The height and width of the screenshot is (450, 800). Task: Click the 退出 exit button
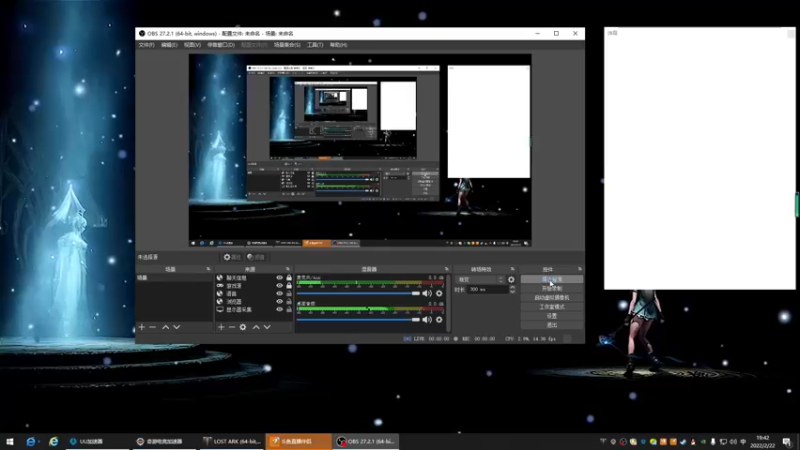552,326
